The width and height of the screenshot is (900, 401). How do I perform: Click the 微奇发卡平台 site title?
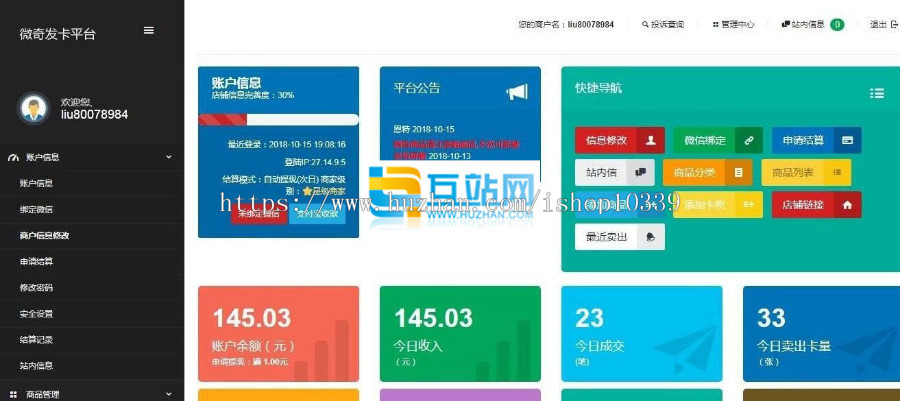click(57, 34)
